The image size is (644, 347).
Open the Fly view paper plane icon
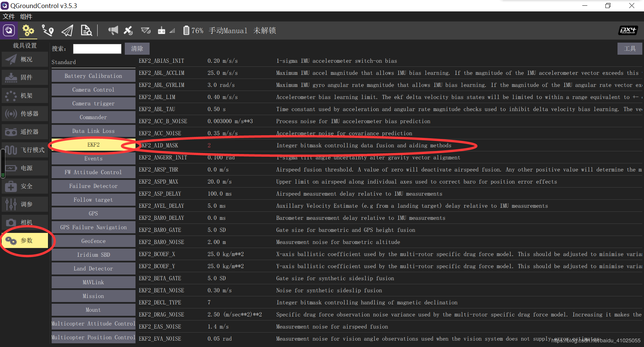pyautogui.click(x=67, y=31)
